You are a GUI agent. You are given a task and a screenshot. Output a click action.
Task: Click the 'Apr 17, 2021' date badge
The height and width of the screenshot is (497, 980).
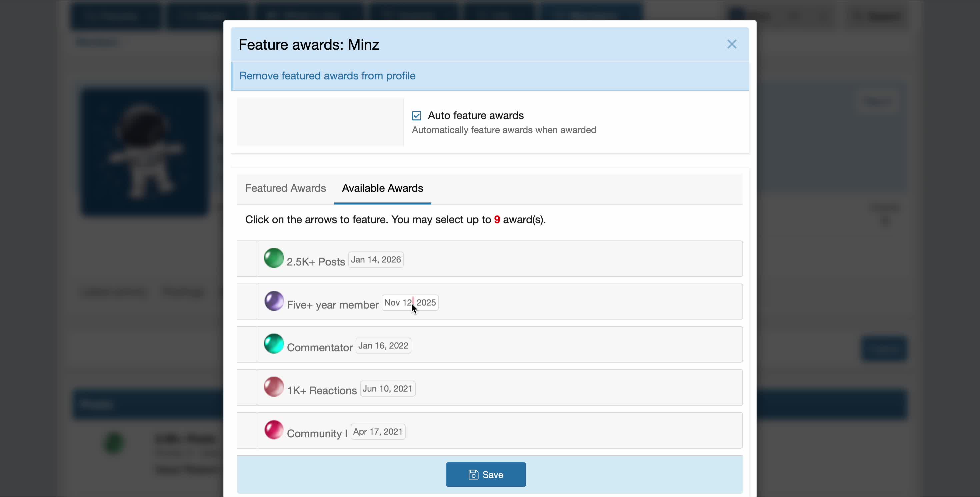coord(378,432)
